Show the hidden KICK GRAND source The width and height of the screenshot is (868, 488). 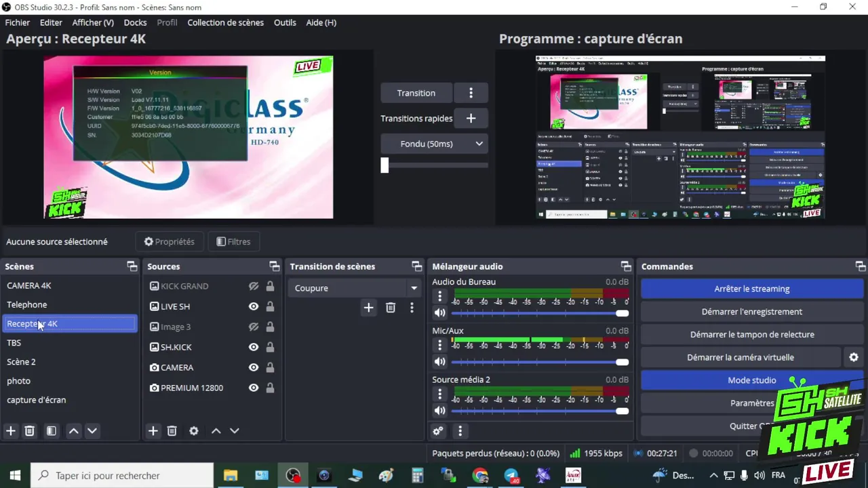[254, 286]
